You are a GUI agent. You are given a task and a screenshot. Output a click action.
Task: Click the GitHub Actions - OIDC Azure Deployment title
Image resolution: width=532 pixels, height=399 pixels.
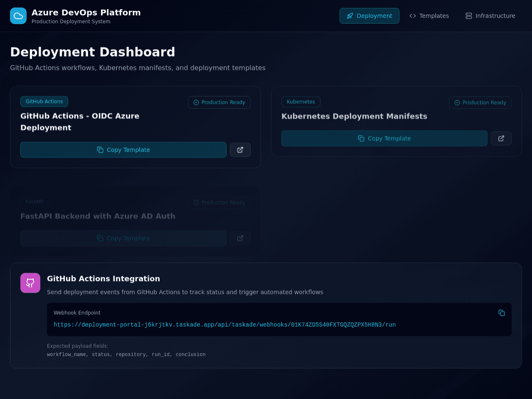click(80, 122)
